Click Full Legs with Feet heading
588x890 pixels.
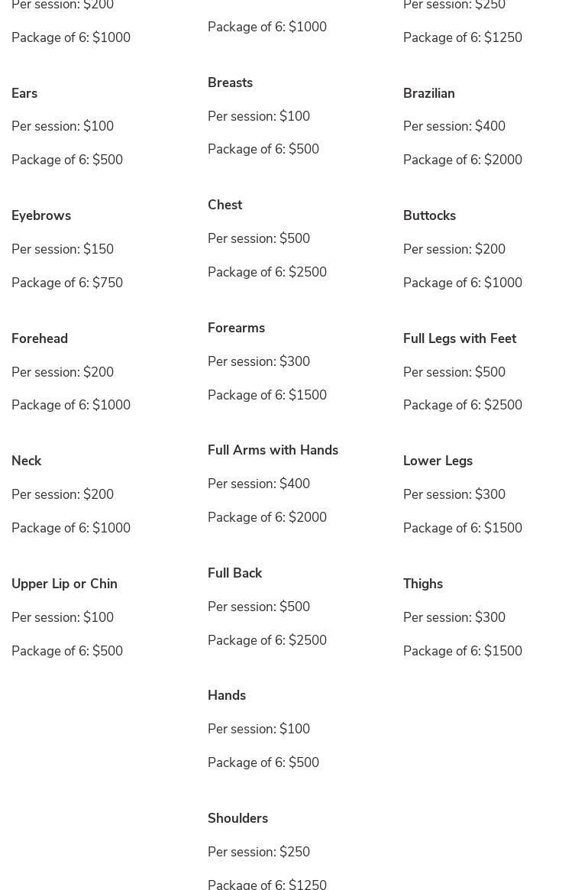[x=459, y=339]
